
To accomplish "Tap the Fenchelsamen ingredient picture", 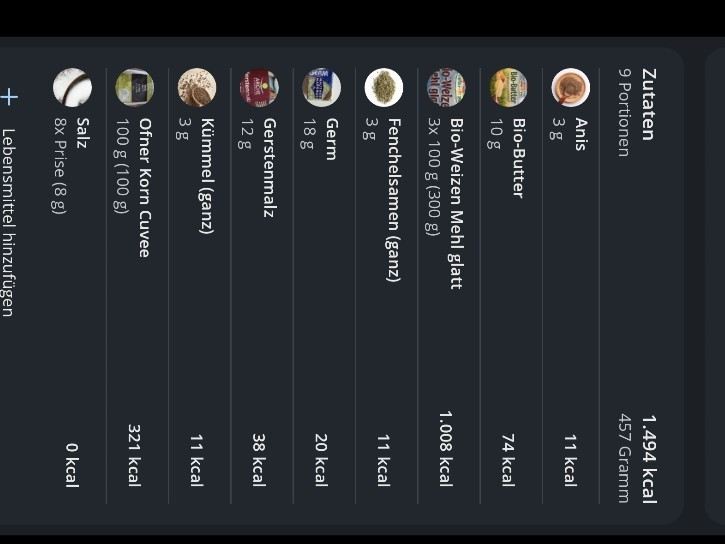I will pos(383,88).
